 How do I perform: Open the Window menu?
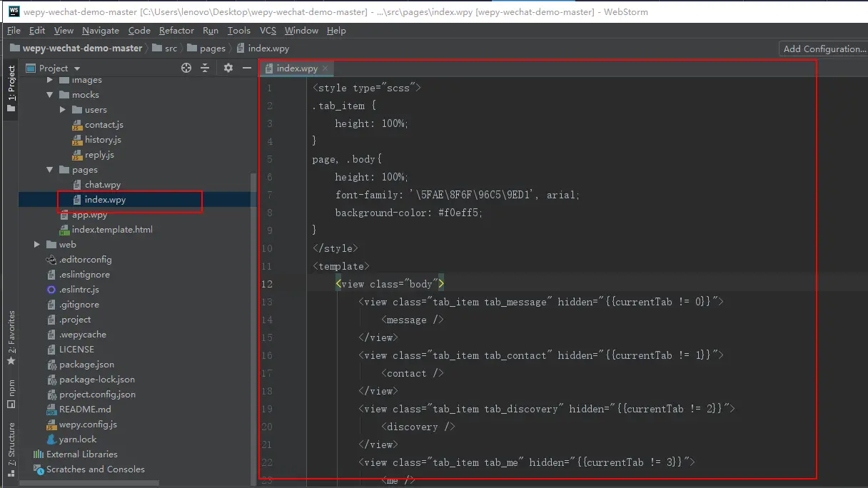301,30
